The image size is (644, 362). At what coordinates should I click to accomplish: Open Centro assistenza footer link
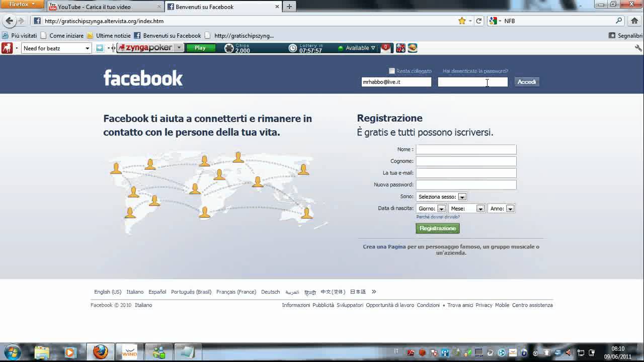coord(532,305)
